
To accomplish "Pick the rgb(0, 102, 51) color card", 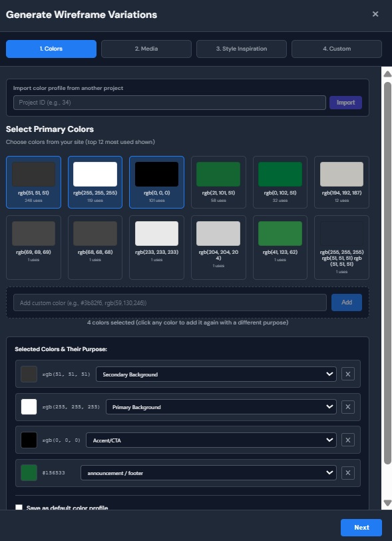I will click(x=280, y=182).
